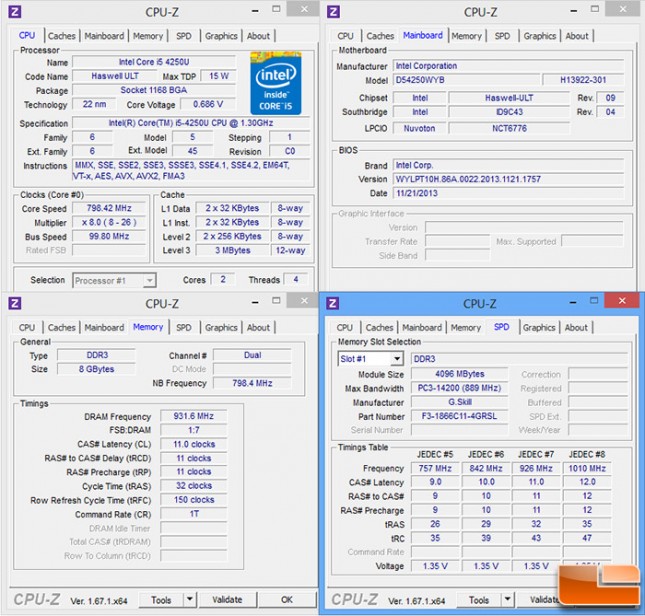The width and height of the screenshot is (645, 616).
Task: Click the BIOS Date value 11/21/2013
Action: (x=508, y=193)
